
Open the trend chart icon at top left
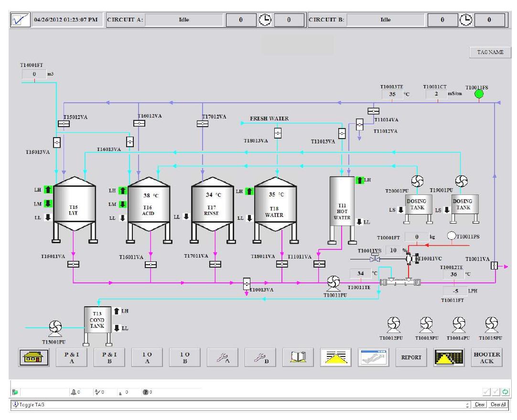tap(20, 20)
